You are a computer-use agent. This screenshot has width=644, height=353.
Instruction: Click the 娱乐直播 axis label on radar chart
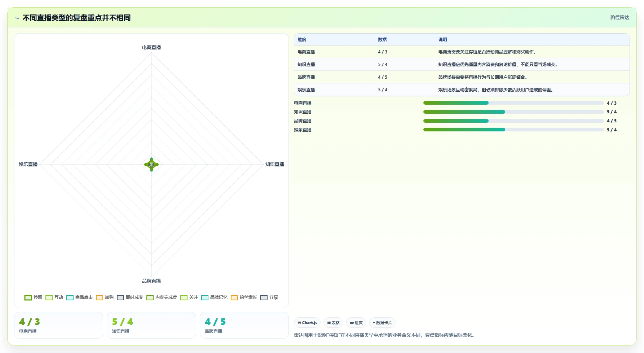click(28, 165)
